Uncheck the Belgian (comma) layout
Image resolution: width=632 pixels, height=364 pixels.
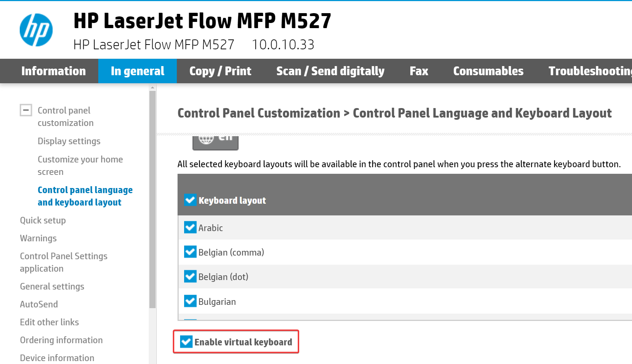[190, 252]
